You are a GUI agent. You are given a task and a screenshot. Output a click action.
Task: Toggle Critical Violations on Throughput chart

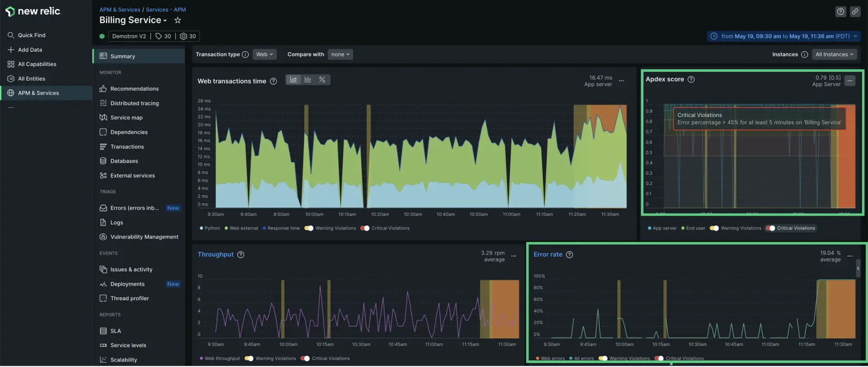click(305, 358)
